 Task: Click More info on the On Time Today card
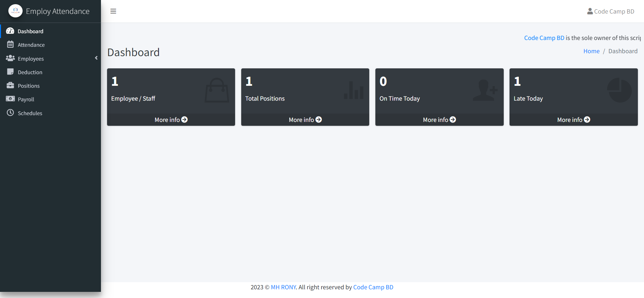pos(439,119)
